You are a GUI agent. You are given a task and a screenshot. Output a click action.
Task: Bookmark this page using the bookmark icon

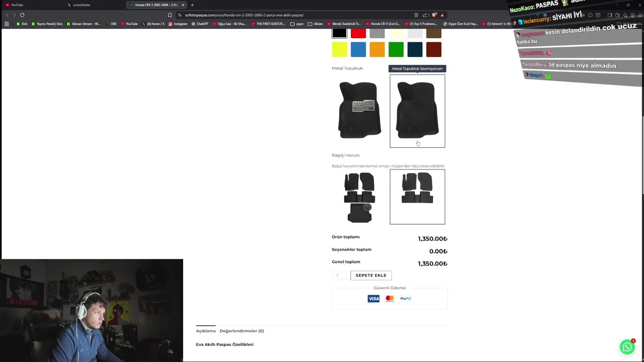click(x=170, y=15)
